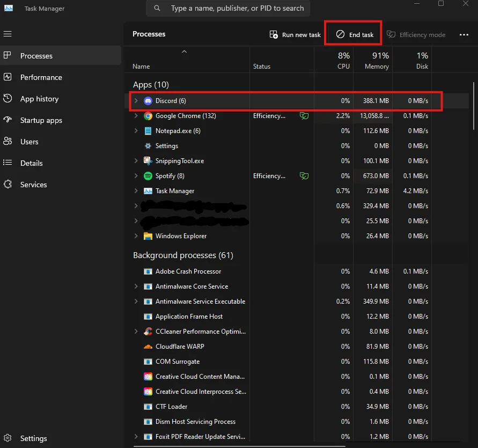Viewport: 478px width, 448px height.
Task: Click the Efficiency mode button
Action: click(416, 35)
